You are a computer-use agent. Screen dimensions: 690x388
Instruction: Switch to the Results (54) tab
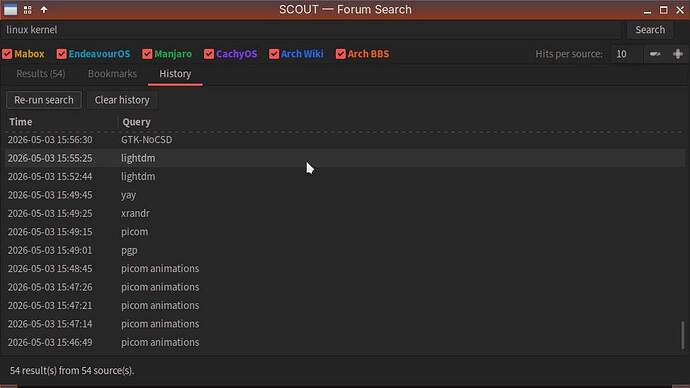coord(40,74)
